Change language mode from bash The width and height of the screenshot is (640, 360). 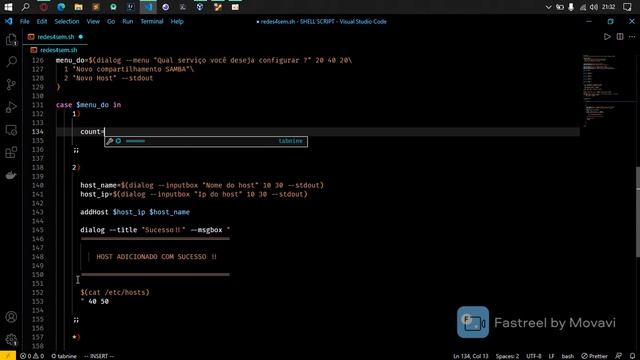567,356
